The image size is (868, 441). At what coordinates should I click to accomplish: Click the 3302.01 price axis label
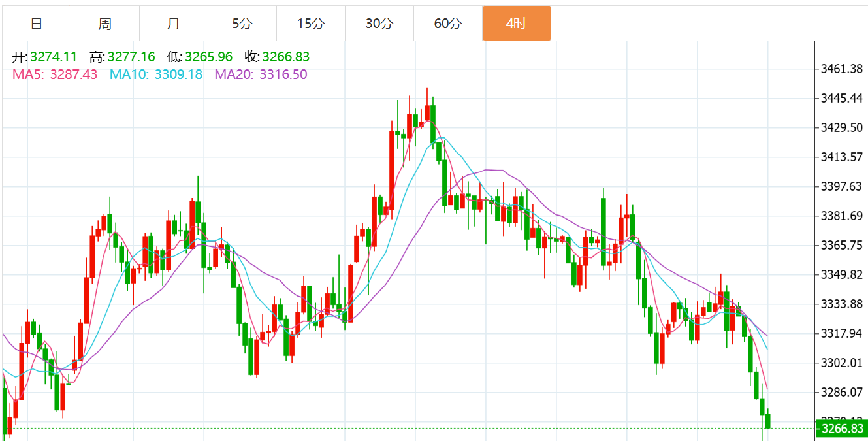[841, 363]
